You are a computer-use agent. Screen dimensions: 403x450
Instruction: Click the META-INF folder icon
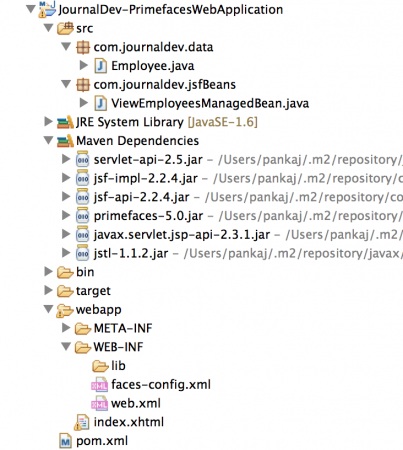click(83, 329)
